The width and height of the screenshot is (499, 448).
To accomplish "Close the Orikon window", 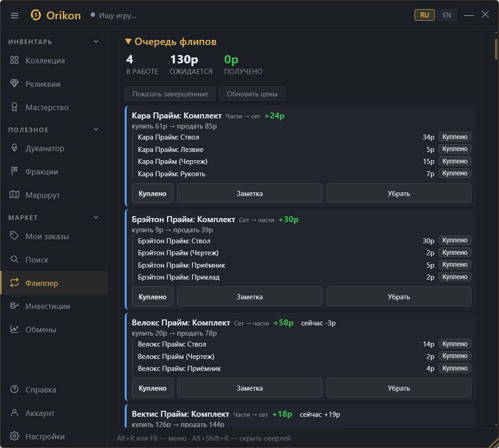I will pos(485,14).
